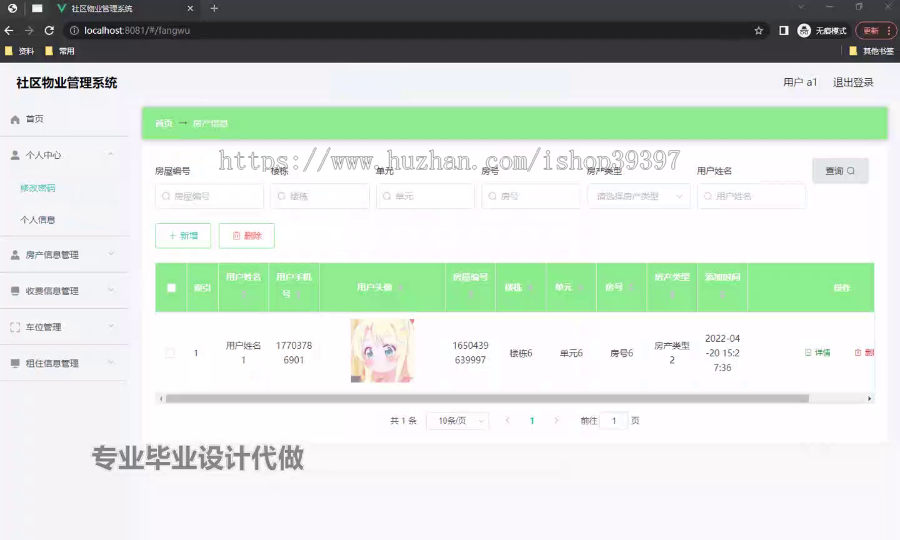Click the user icon beside 个人中心
900x540 pixels.
15,155
